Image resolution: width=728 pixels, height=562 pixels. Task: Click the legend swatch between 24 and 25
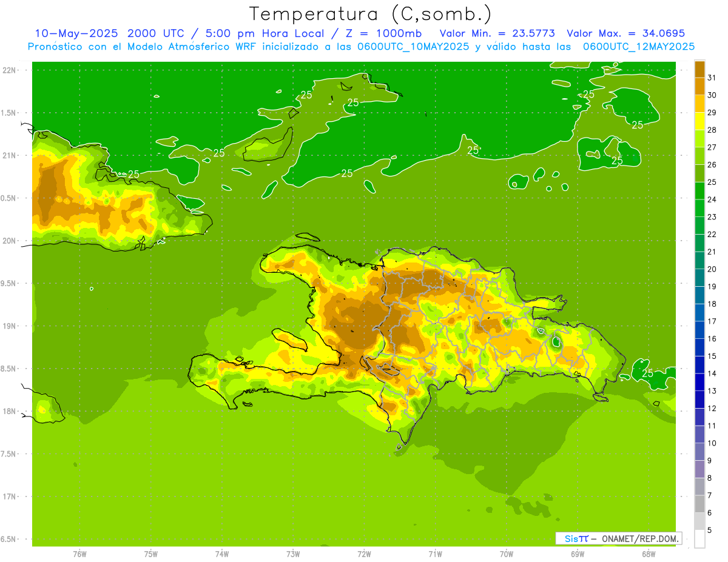(699, 191)
